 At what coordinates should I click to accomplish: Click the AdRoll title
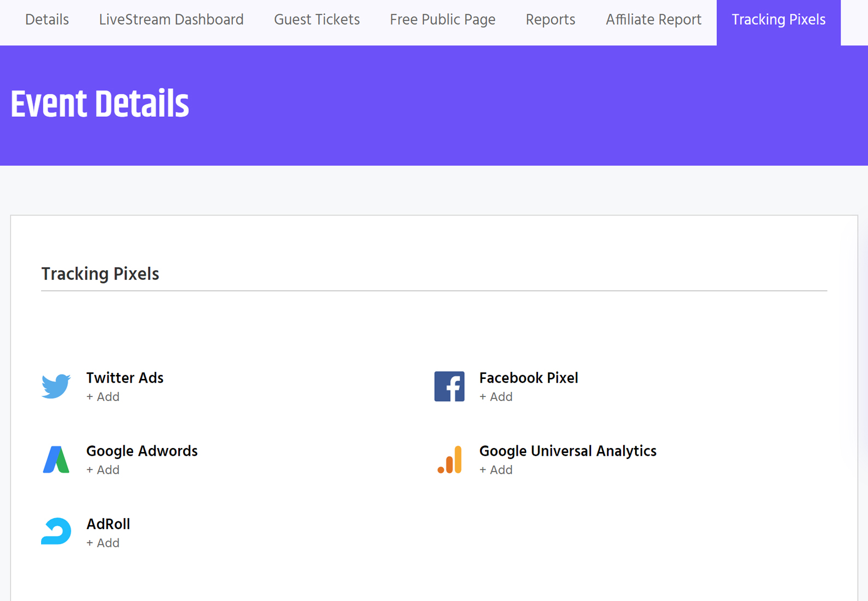click(x=108, y=524)
